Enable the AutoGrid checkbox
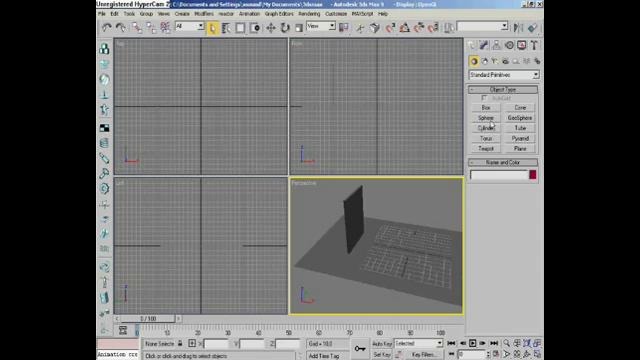640x360 pixels. click(x=484, y=98)
